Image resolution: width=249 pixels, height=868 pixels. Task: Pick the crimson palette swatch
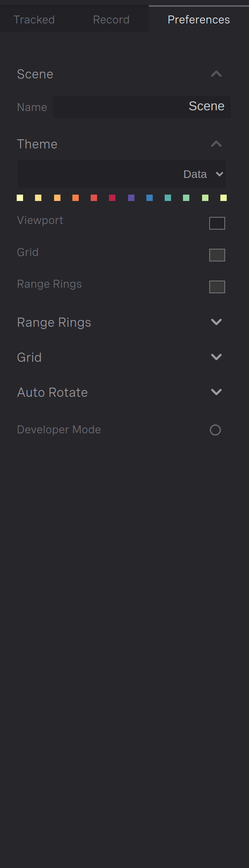coord(112,198)
